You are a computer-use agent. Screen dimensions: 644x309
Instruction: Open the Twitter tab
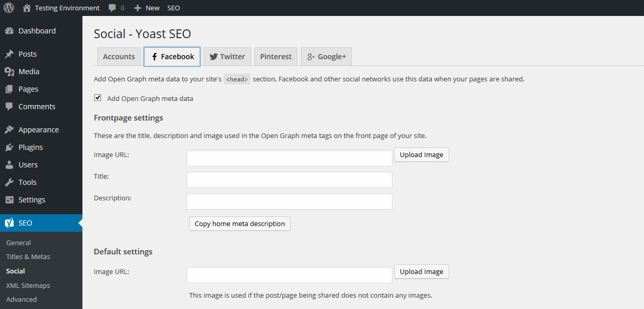point(227,57)
